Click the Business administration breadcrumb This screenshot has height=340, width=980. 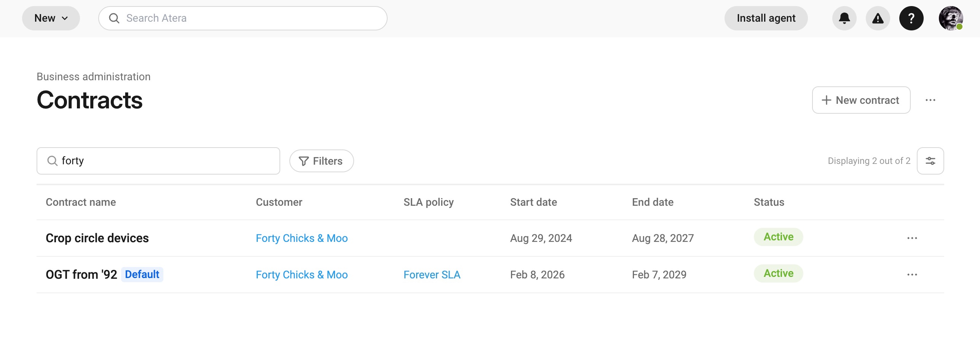tap(94, 76)
